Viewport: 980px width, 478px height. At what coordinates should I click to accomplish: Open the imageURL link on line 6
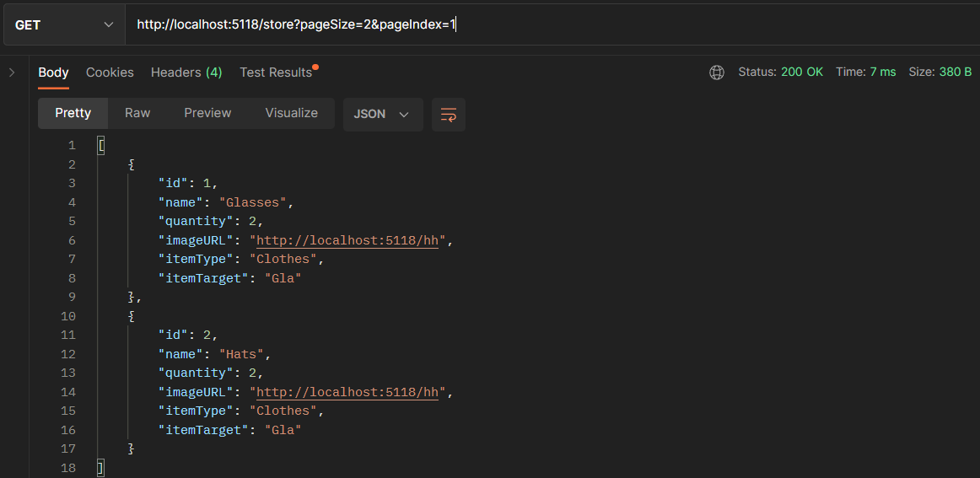point(347,240)
